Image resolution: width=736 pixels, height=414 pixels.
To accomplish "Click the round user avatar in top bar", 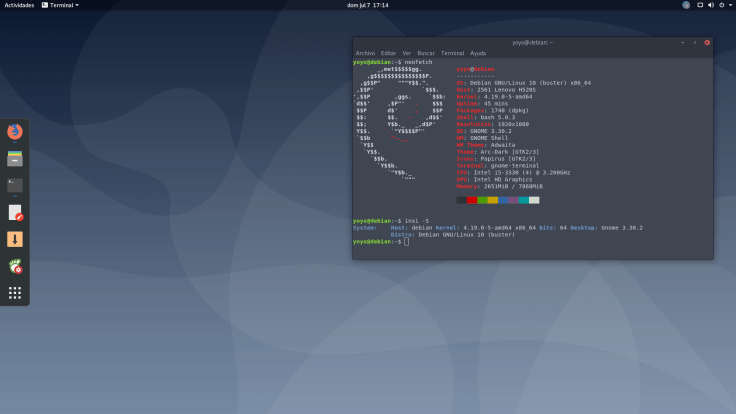I will (x=686, y=5).
